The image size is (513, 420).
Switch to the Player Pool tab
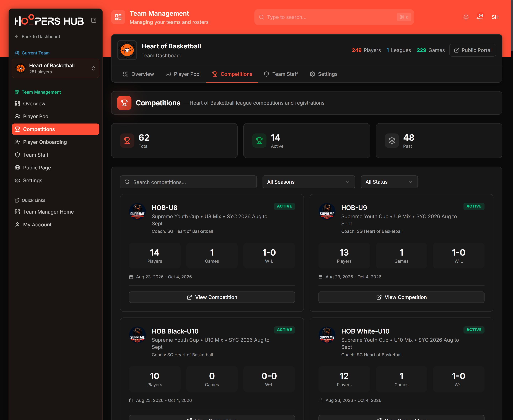pos(183,74)
